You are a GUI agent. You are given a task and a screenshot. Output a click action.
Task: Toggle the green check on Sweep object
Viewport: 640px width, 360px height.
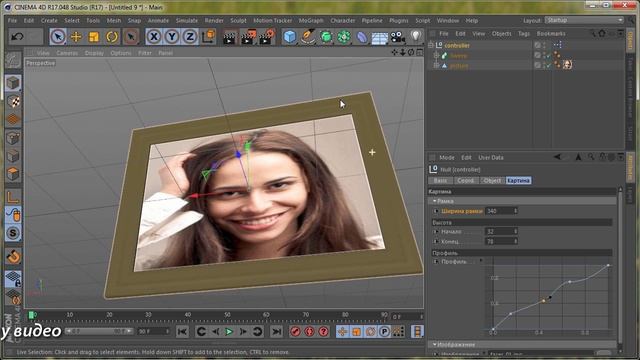pyautogui.click(x=549, y=56)
